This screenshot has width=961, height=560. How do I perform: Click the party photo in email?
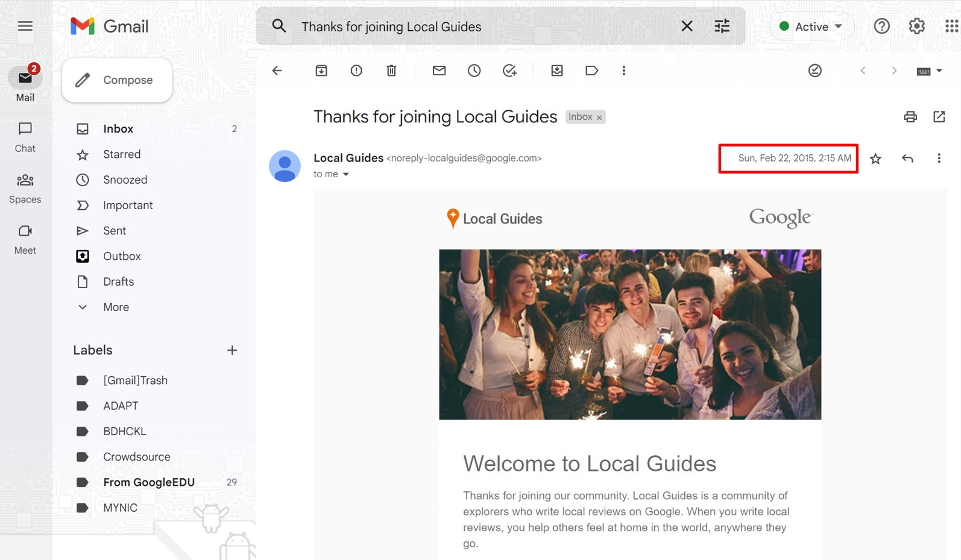(x=630, y=335)
